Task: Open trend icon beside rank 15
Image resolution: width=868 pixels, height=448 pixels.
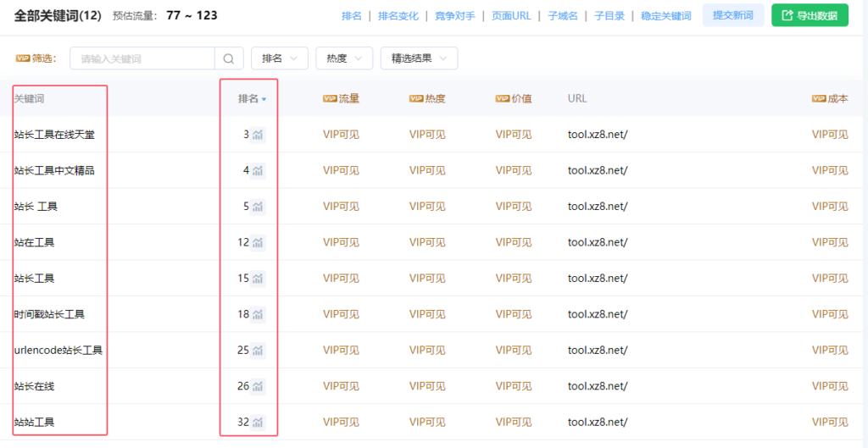Action: [258, 279]
